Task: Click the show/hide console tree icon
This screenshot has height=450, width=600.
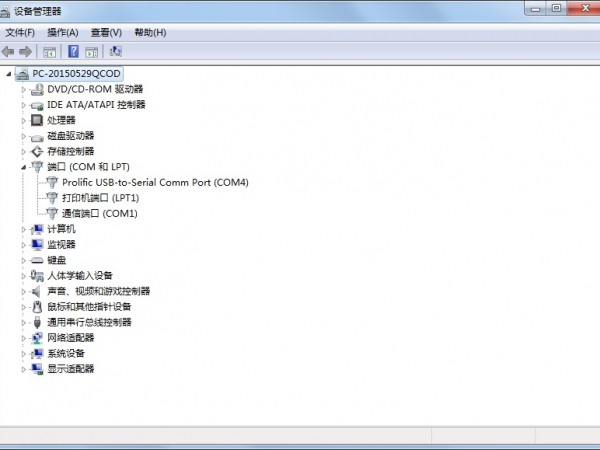Action: (49, 51)
